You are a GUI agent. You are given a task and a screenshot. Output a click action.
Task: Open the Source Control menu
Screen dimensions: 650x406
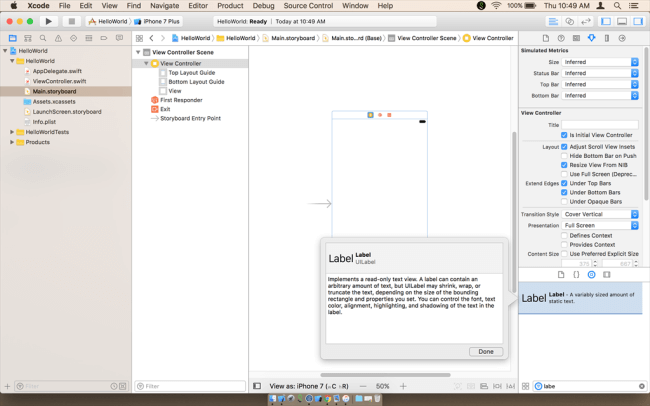pyautogui.click(x=308, y=6)
